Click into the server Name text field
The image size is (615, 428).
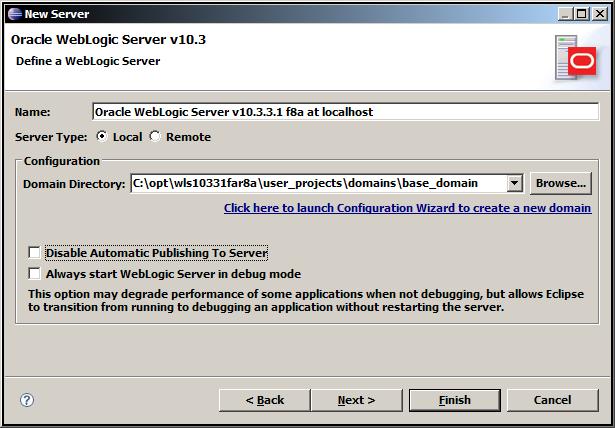[346, 112]
